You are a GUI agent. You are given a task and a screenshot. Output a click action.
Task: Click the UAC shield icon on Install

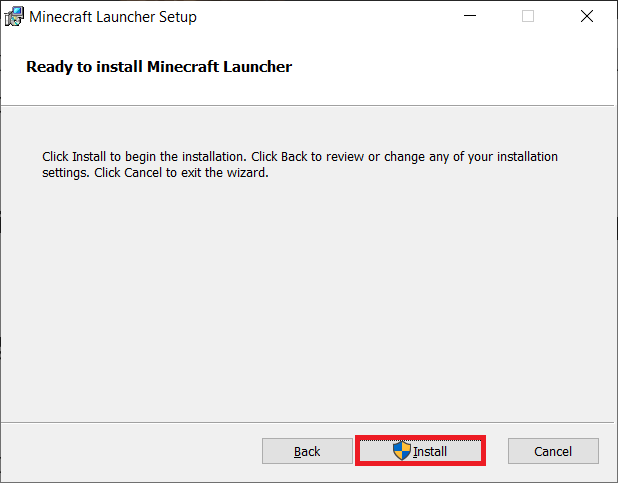402,451
